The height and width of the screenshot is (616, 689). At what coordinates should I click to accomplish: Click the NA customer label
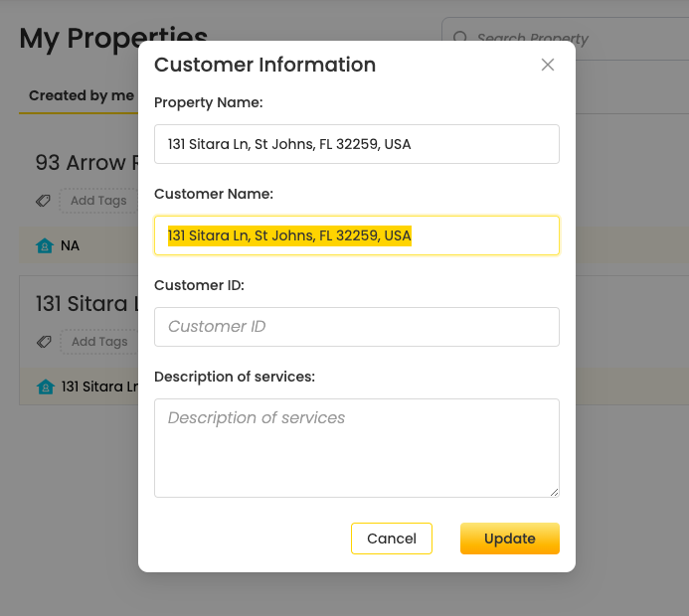pyautogui.click(x=70, y=245)
